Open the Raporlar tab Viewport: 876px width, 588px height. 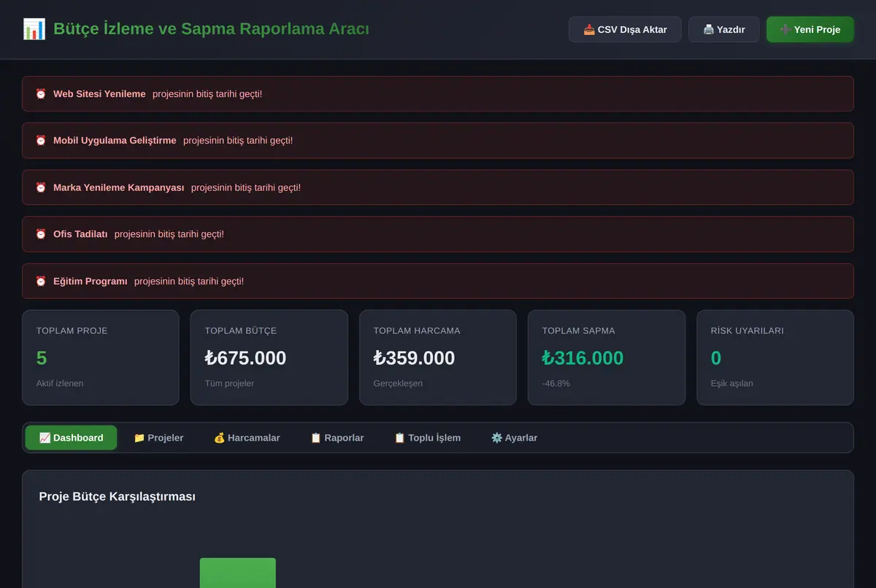(337, 438)
